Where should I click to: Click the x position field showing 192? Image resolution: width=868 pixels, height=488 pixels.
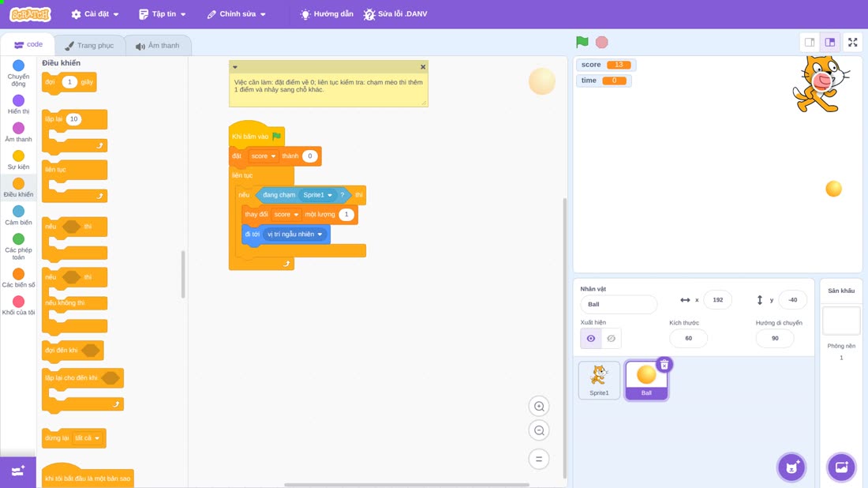coord(717,299)
